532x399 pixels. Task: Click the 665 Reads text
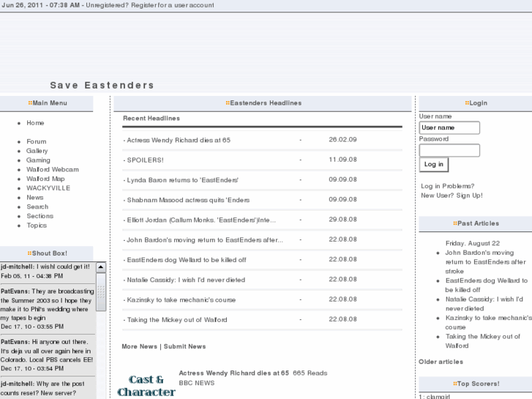click(x=310, y=373)
